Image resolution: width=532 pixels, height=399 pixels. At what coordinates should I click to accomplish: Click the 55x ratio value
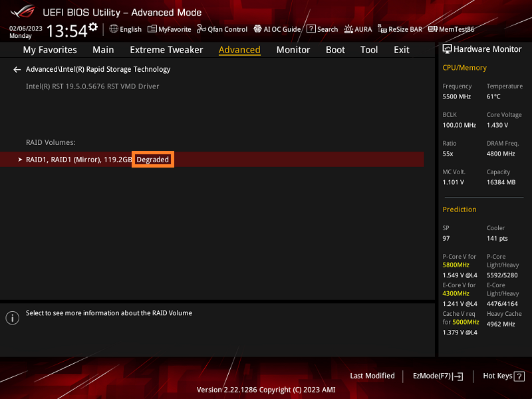pos(448,154)
